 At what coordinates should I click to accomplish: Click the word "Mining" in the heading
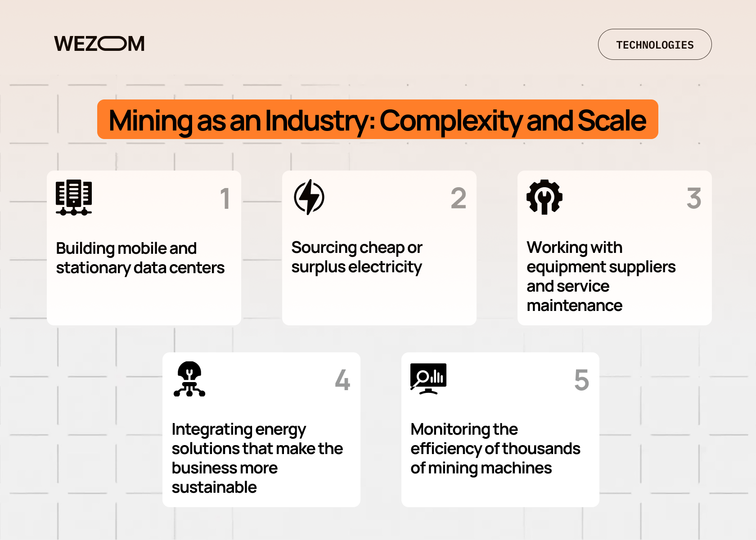point(151,121)
